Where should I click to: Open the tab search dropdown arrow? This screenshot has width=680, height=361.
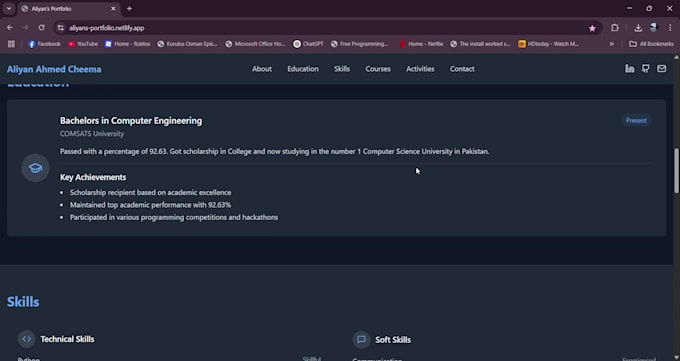[9, 9]
